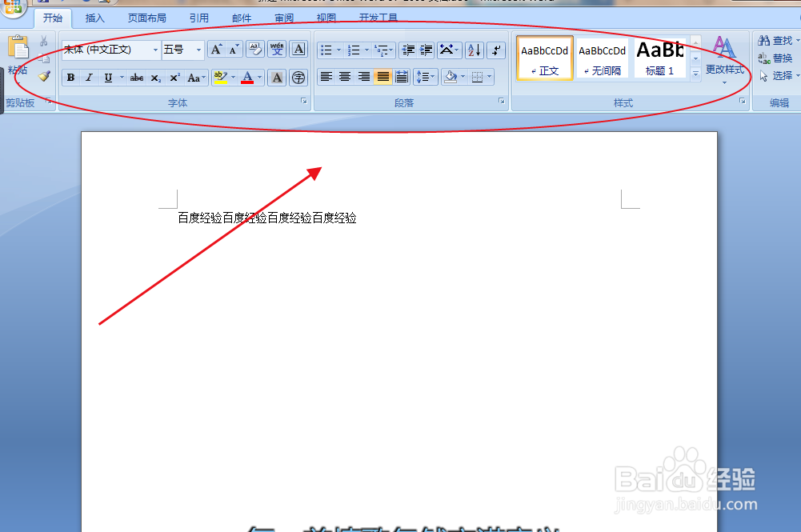Click the bottom Borders icon
The height and width of the screenshot is (532, 801).
477,77
